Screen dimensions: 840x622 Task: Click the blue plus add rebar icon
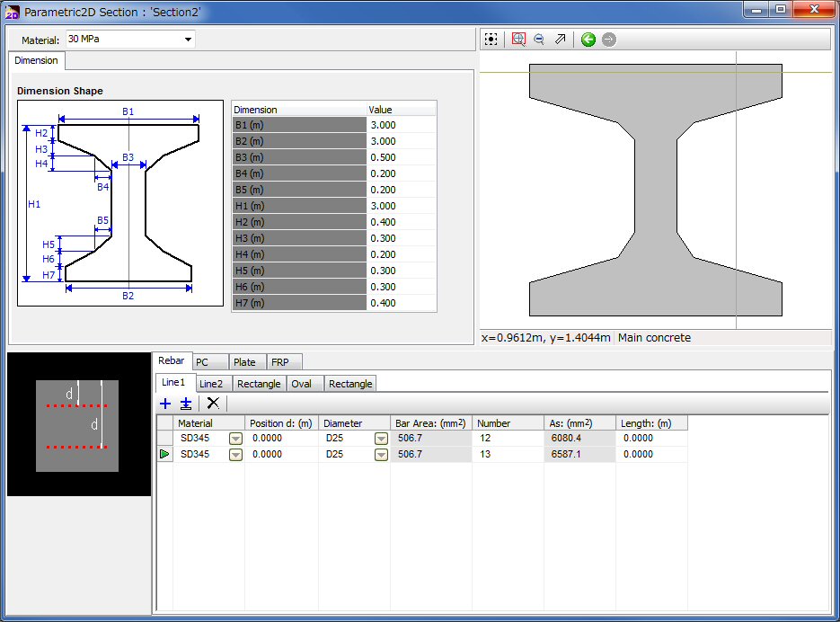coord(165,404)
